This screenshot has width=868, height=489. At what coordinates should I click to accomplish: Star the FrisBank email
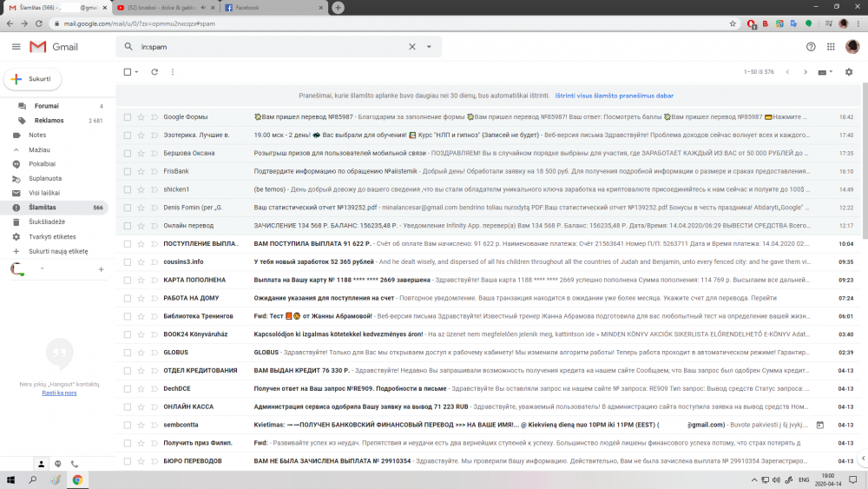(141, 172)
